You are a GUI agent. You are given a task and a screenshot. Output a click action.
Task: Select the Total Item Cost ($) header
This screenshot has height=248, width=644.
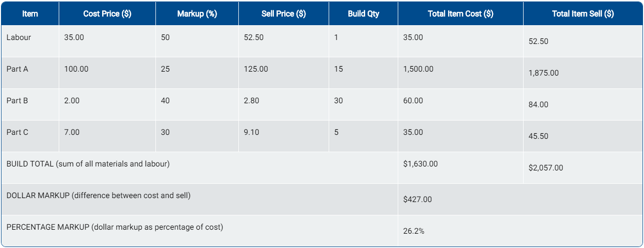click(460, 14)
